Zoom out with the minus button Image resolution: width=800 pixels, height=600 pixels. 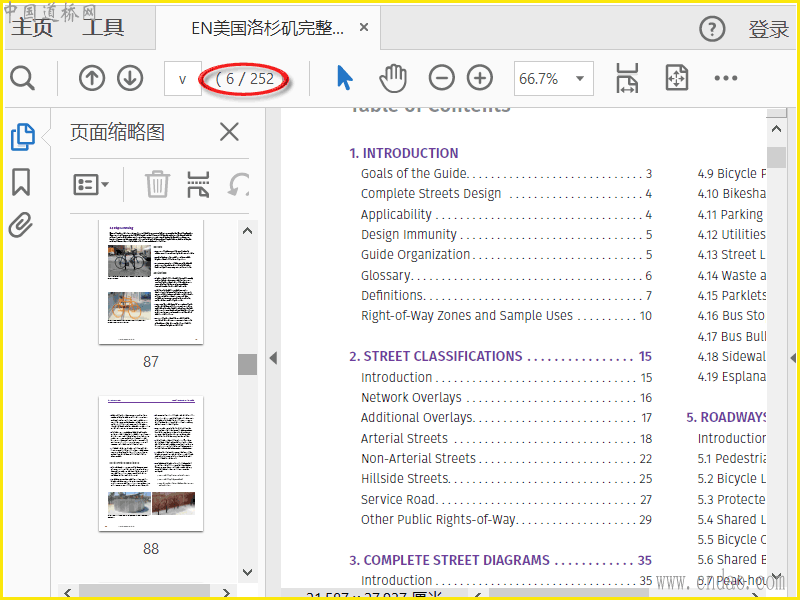pos(441,79)
